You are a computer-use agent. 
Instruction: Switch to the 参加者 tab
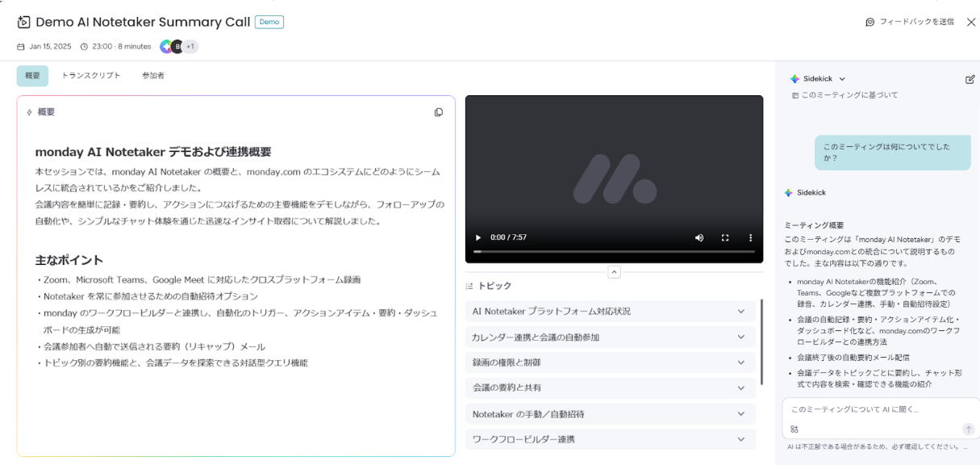pos(153,76)
